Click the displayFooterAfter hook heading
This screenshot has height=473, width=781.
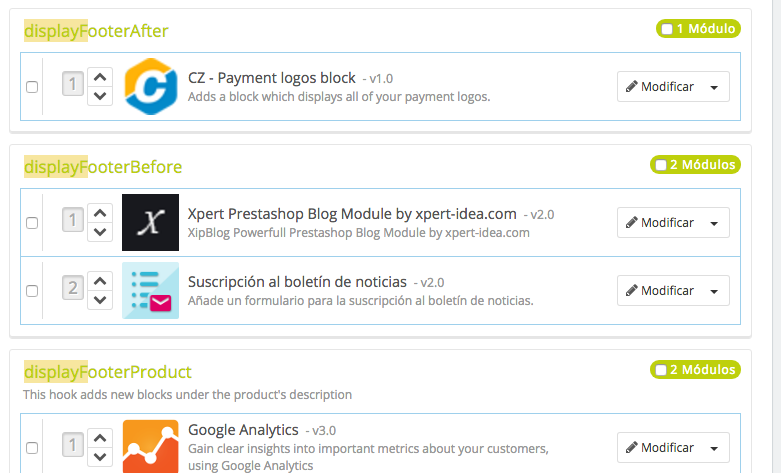tap(96, 31)
